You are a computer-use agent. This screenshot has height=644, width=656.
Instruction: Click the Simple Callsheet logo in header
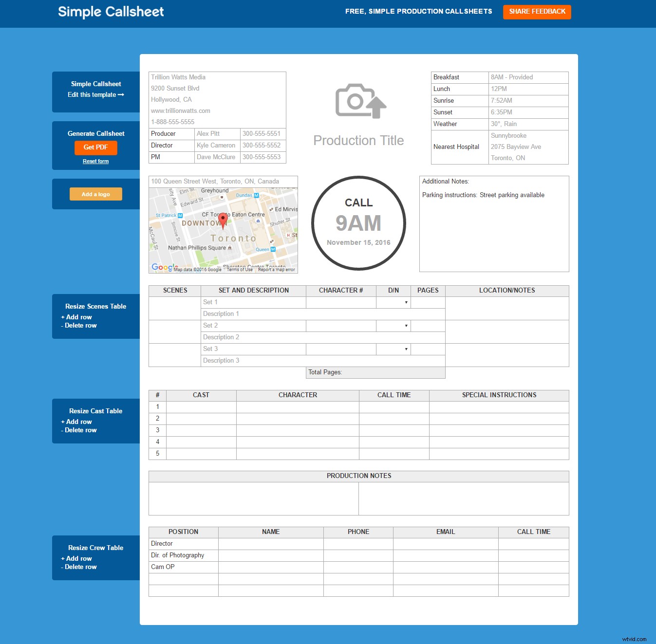[x=111, y=12]
